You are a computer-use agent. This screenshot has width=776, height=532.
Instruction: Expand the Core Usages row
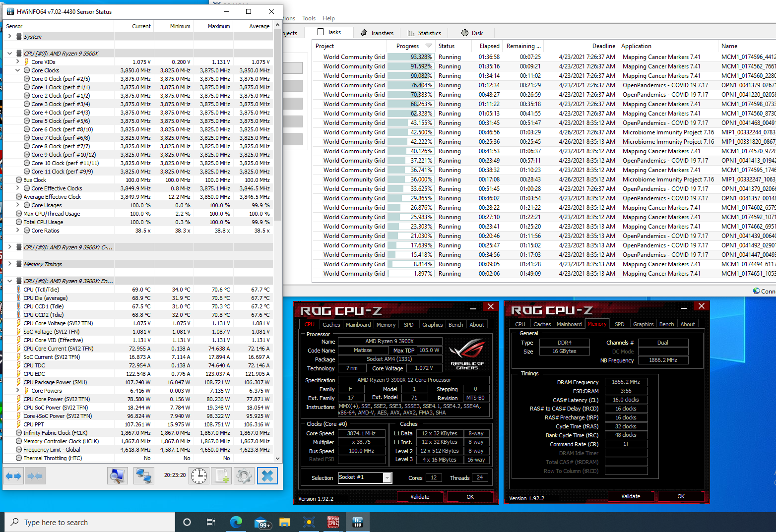18,205
